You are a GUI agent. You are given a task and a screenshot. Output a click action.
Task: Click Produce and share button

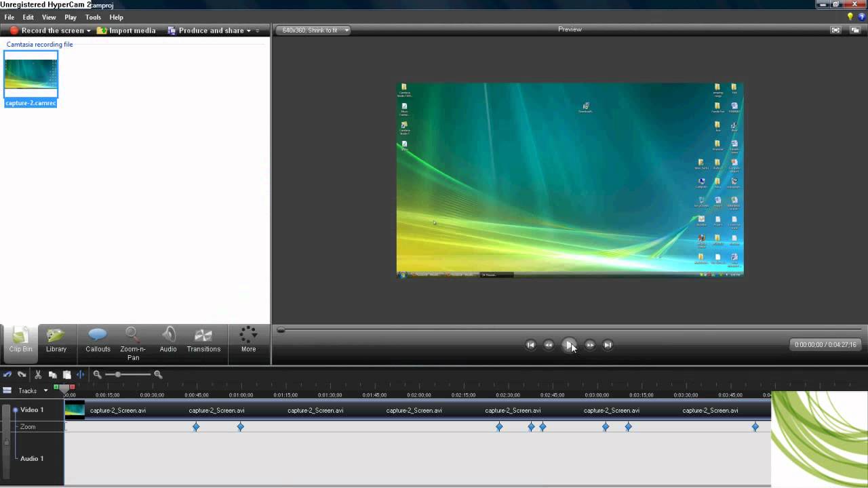(205, 30)
